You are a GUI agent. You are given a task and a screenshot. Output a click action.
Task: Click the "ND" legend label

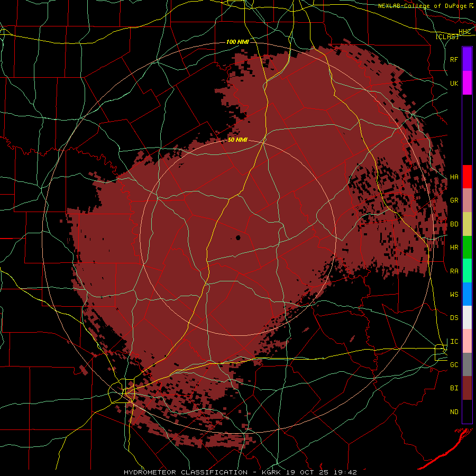pos(454,412)
